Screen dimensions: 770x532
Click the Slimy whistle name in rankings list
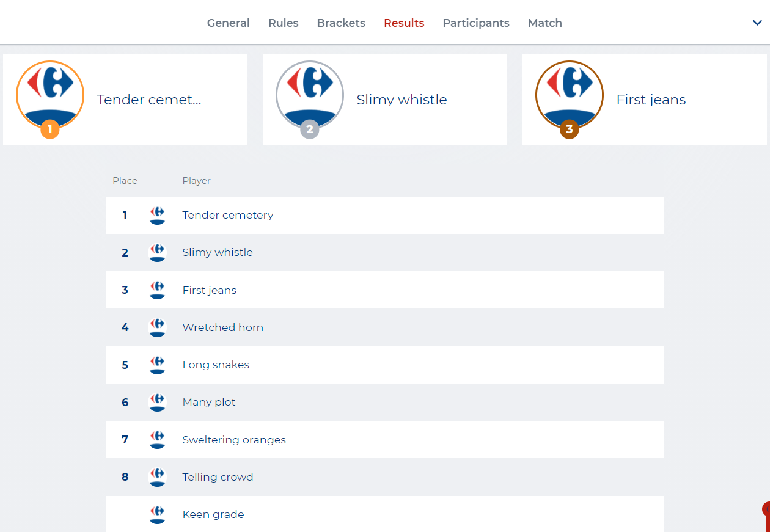coord(217,252)
